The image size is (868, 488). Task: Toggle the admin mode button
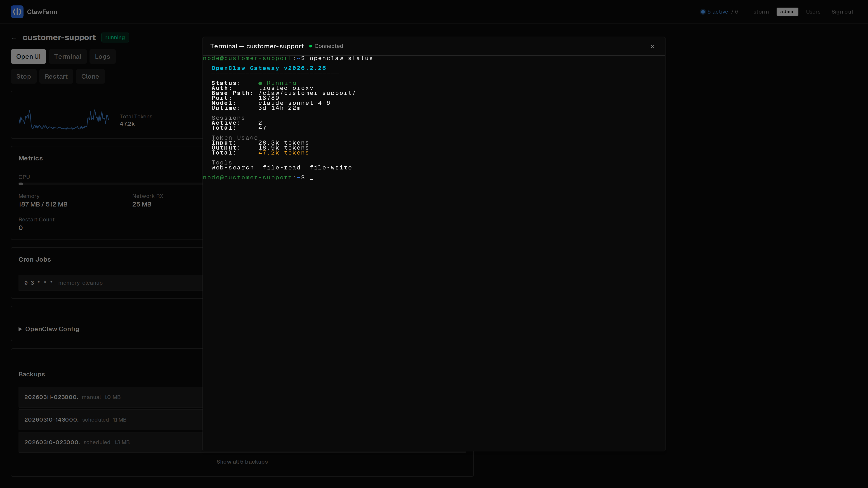point(788,12)
